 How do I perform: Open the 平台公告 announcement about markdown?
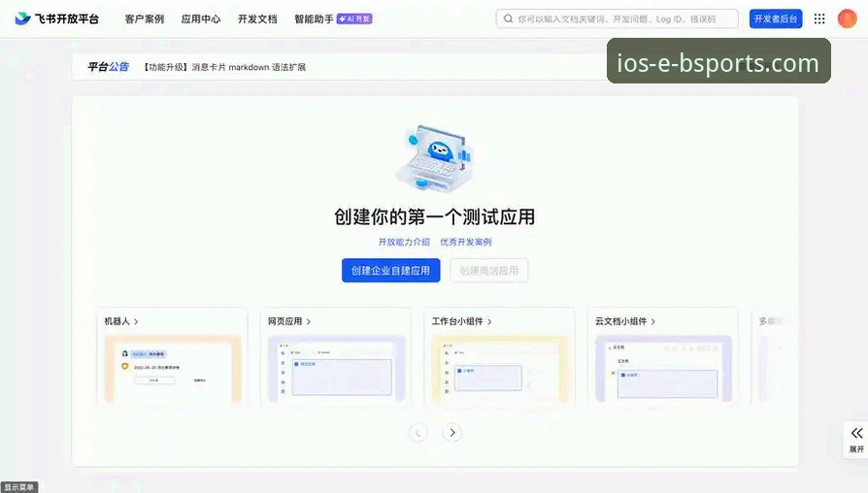(224, 67)
